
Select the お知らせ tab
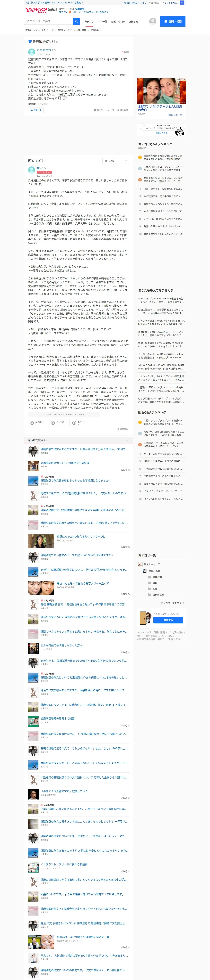[133, 22]
